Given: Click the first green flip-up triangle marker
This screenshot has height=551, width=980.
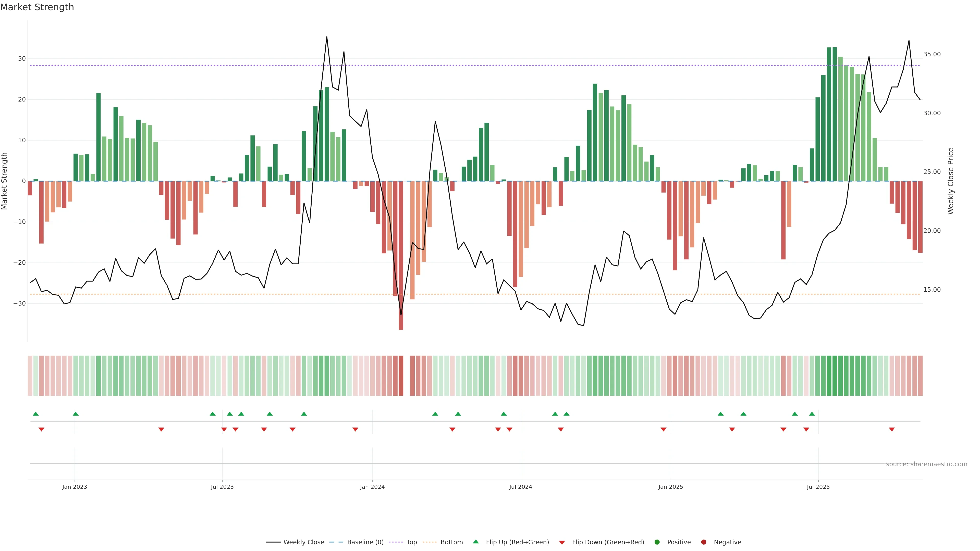Looking at the screenshot, I should tap(36, 414).
